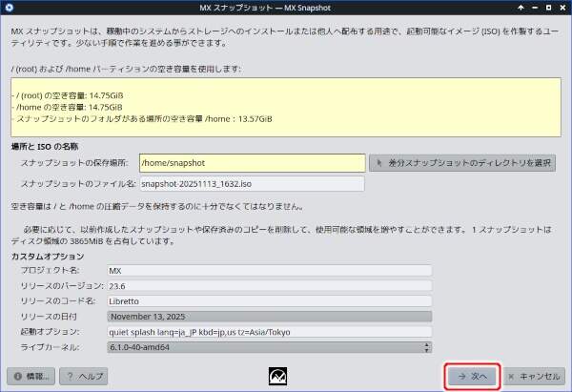Open the ヘルプ (Help) button
This screenshot has width=572, height=392.
pos(84,377)
